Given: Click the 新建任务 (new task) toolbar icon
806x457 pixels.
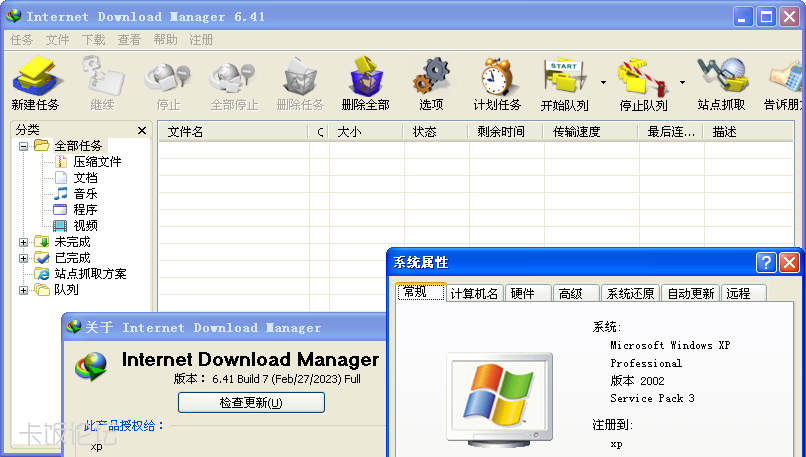Looking at the screenshot, I should pos(35,83).
